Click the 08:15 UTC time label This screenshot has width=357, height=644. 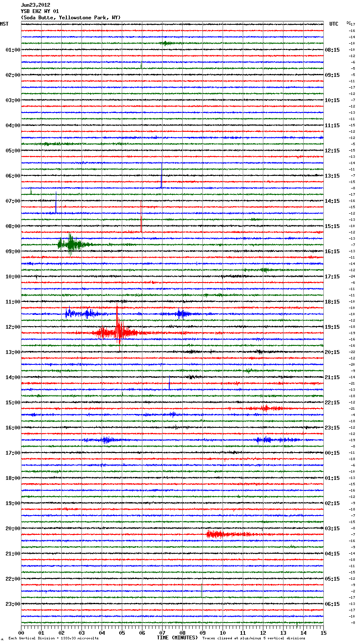(x=332, y=50)
